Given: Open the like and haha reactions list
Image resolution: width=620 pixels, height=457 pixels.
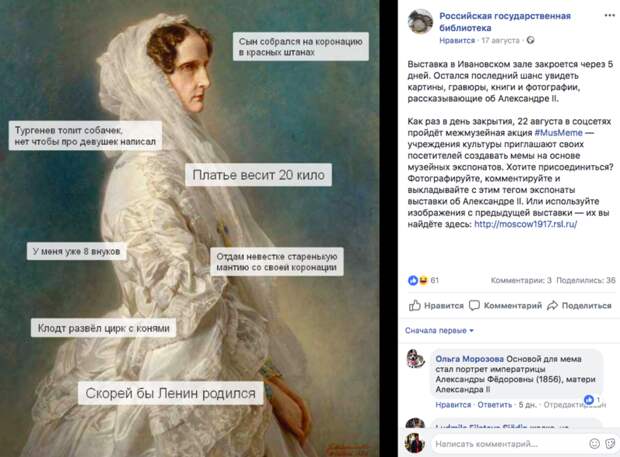Looking at the screenshot, I should coord(423,280).
